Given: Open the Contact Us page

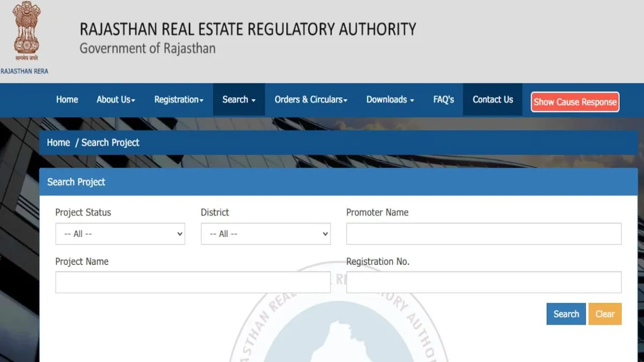Looking at the screenshot, I should tap(493, 100).
